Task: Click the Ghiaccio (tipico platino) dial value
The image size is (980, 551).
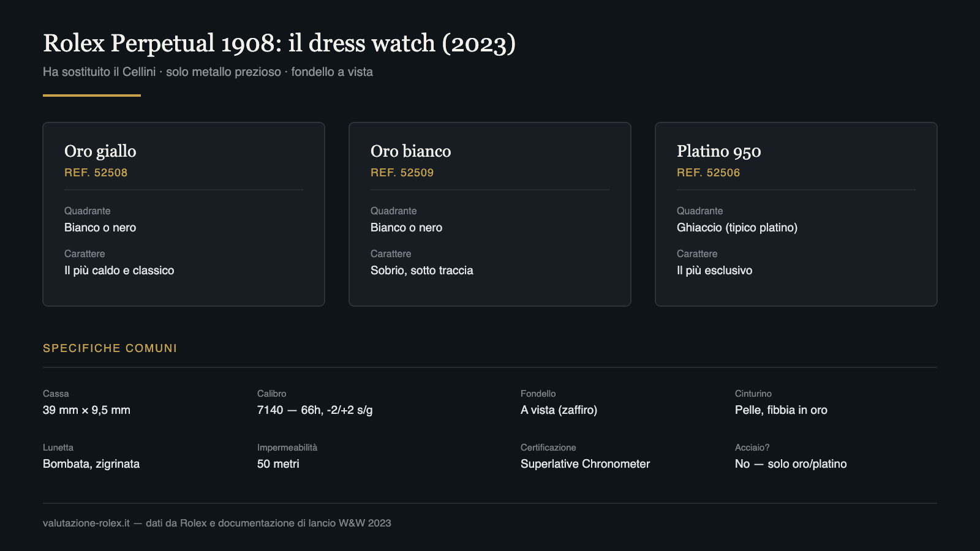Action: 737,228
